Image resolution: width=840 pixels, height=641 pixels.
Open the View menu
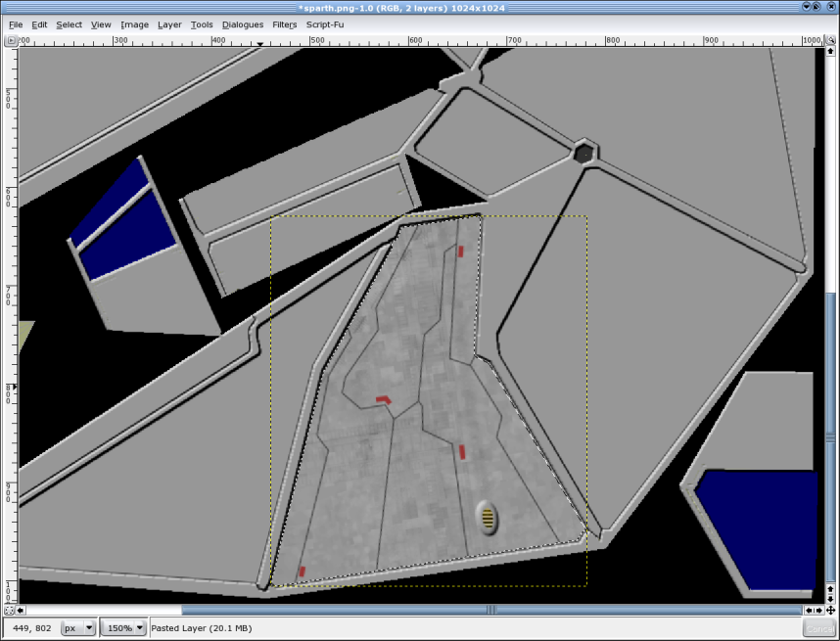(101, 24)
